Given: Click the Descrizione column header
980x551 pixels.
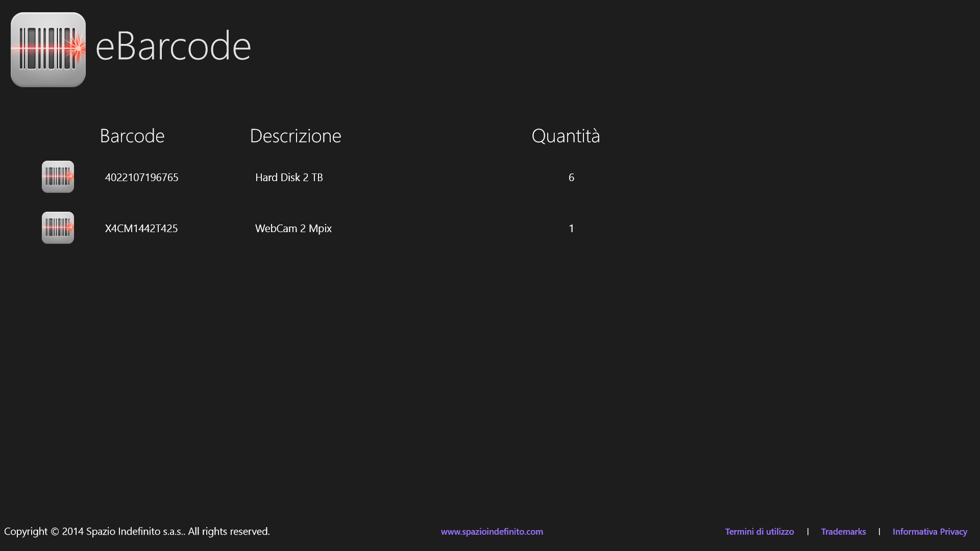Looking at the screenshot, I should tap(296, 136).
